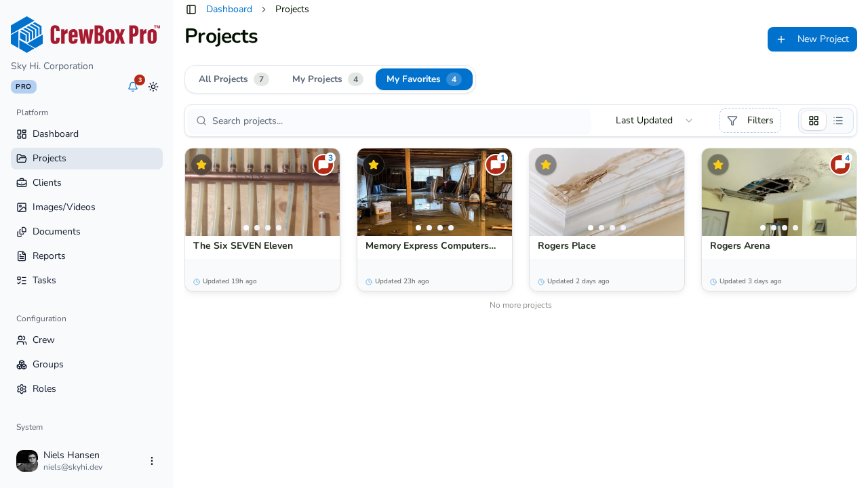Screen dimensions: 868x488
Task: Open Memory Express Computers project title
Action: (431, 246)
